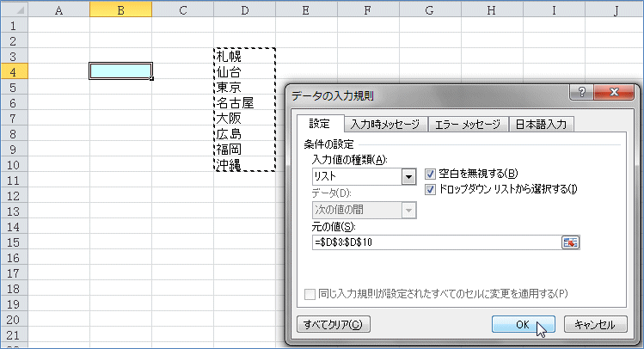Select column F header
Image resolution: width=644 pixels, height=349 pixels.
coord(368,9)
